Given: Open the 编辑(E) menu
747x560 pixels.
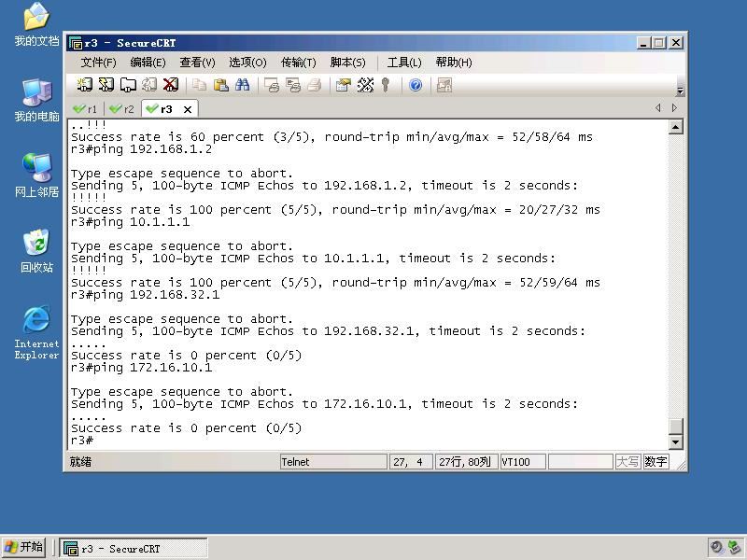Looking at the screenshot, I should tap(148, 63).
